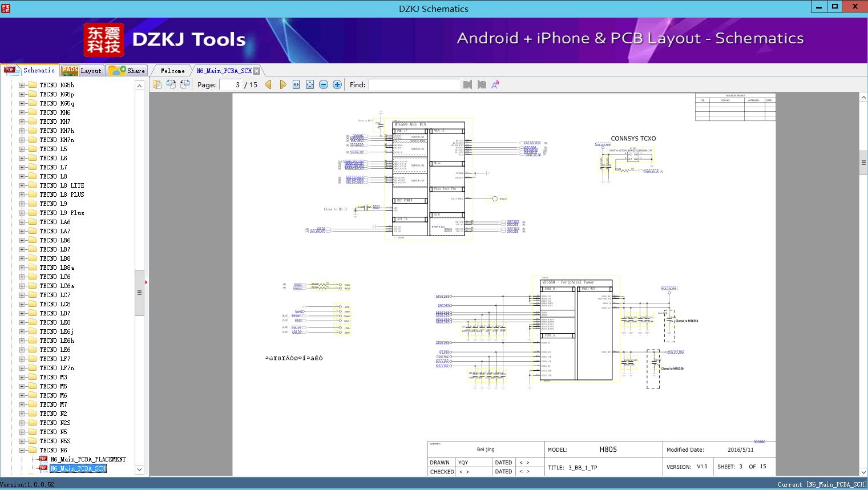Click the find previous icon
Image resolution: width=868 pixels, height=490 pixels.
tap(468, 84)
